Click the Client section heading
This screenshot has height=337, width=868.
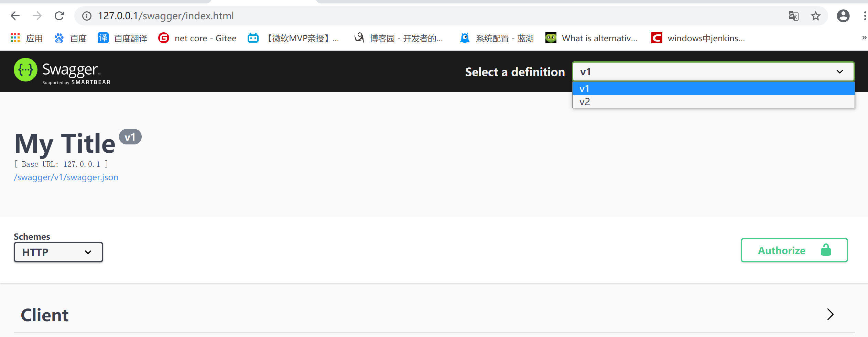pyautogui.click(x=45, y=315)
